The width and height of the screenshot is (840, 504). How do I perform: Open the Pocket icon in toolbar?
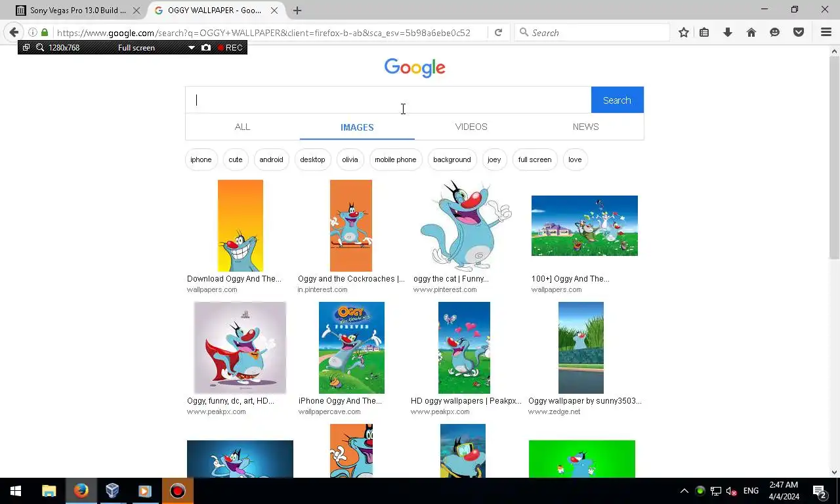tap(799, 32)
